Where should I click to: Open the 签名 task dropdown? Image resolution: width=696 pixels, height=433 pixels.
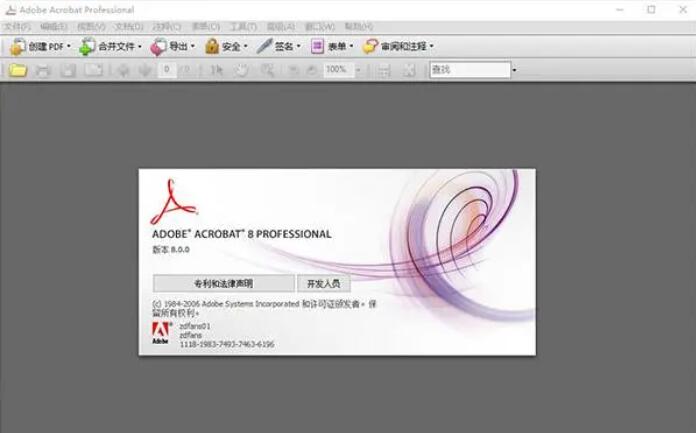click(x=279, y=46)
